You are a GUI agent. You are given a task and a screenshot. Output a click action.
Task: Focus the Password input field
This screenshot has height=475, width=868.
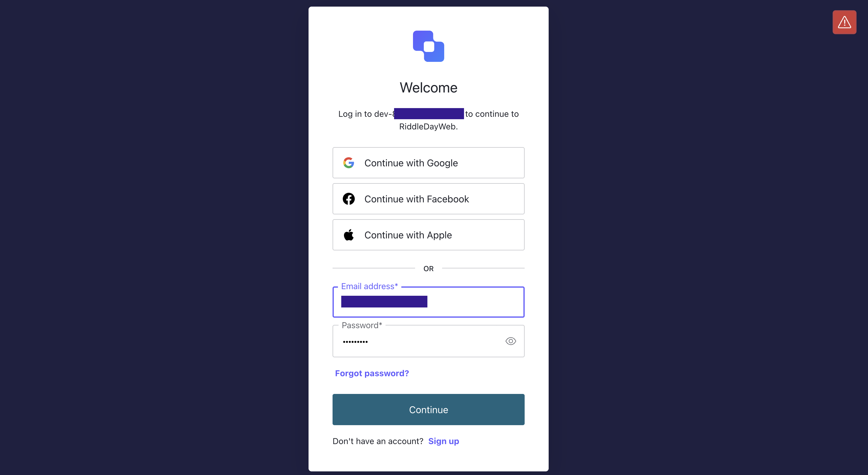(418, 341)
